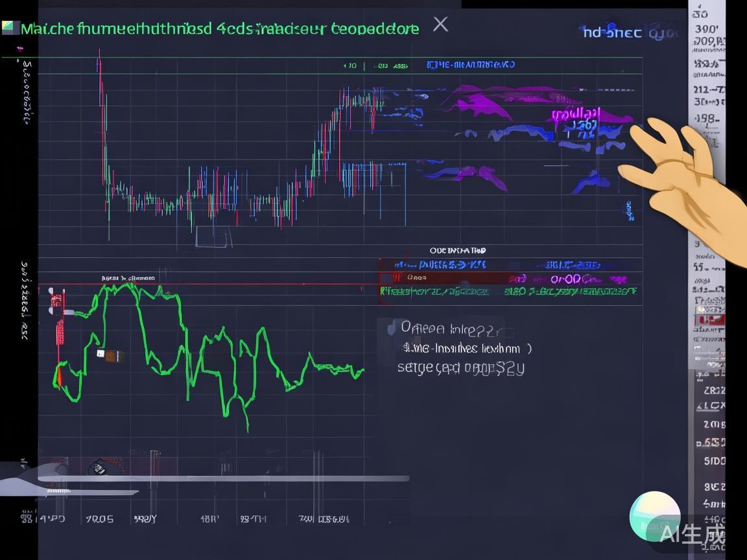Screen dimensions: 747x560
Task: Click the horizontal scrollbar bar below lower chart
Action: [x=220, y=479]
